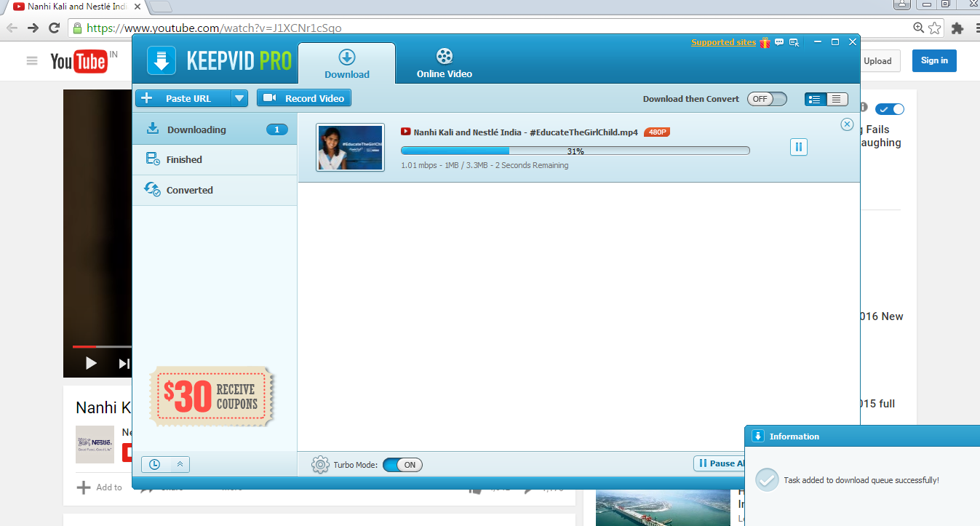The image size is (980, 526).
Task: Open the Finished section
Action: pos(215,160)
